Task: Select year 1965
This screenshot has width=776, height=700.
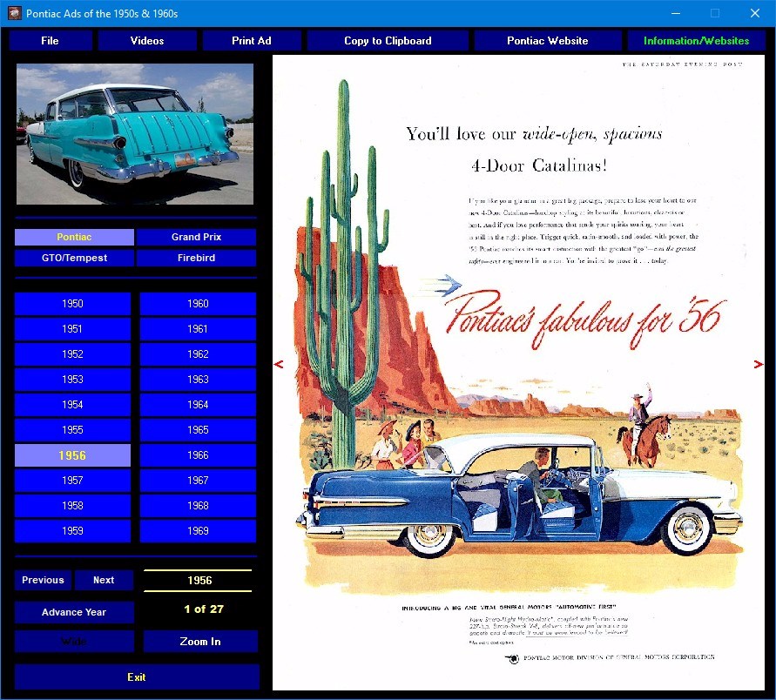Action: coord(198,430)
